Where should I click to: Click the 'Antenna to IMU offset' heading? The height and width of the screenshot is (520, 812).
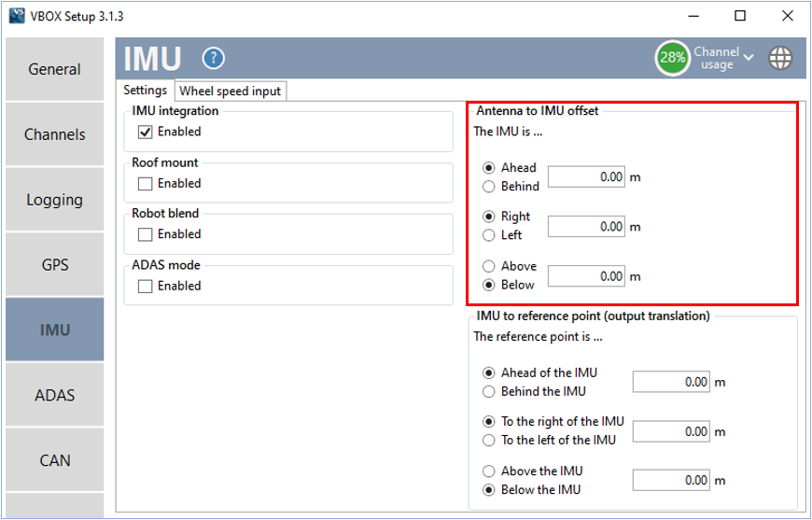click(537, 111)
